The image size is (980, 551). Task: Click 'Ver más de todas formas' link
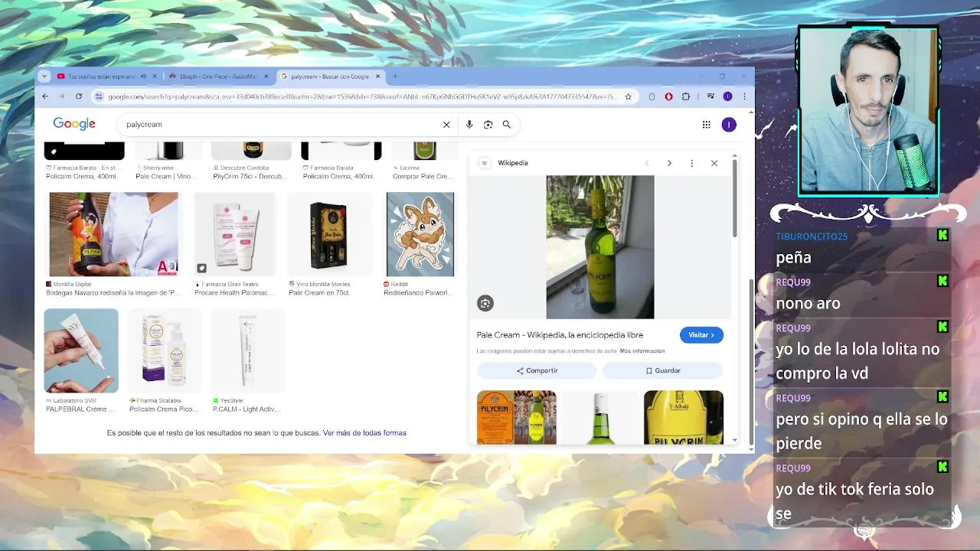pyautogui.click(x=364, y=433)
